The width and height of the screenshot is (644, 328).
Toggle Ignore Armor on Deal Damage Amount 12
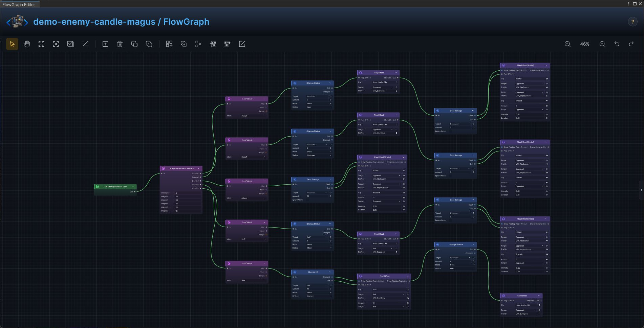307,200
